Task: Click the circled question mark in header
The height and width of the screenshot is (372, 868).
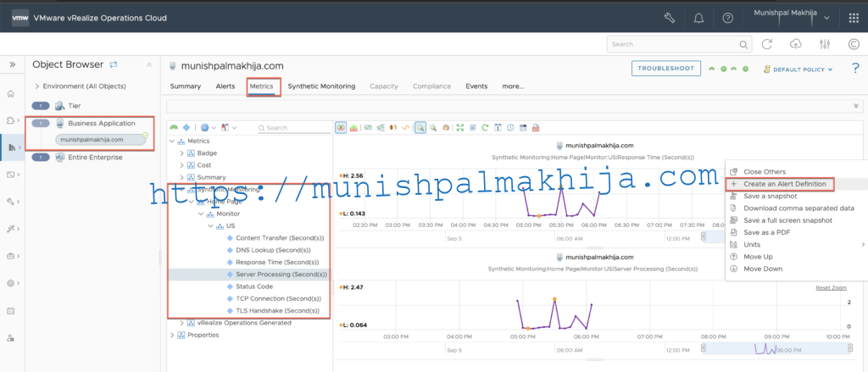Action: [728, 18]
